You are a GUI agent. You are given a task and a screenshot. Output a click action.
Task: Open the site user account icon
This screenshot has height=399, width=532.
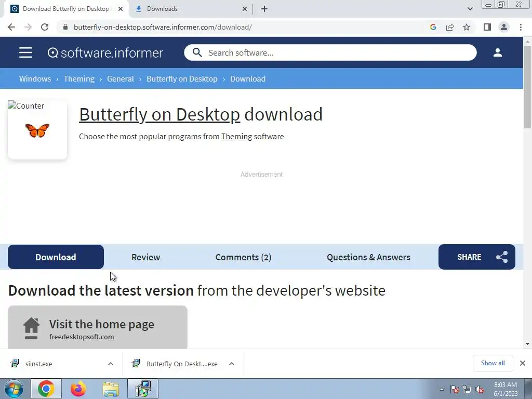point(497,52)
